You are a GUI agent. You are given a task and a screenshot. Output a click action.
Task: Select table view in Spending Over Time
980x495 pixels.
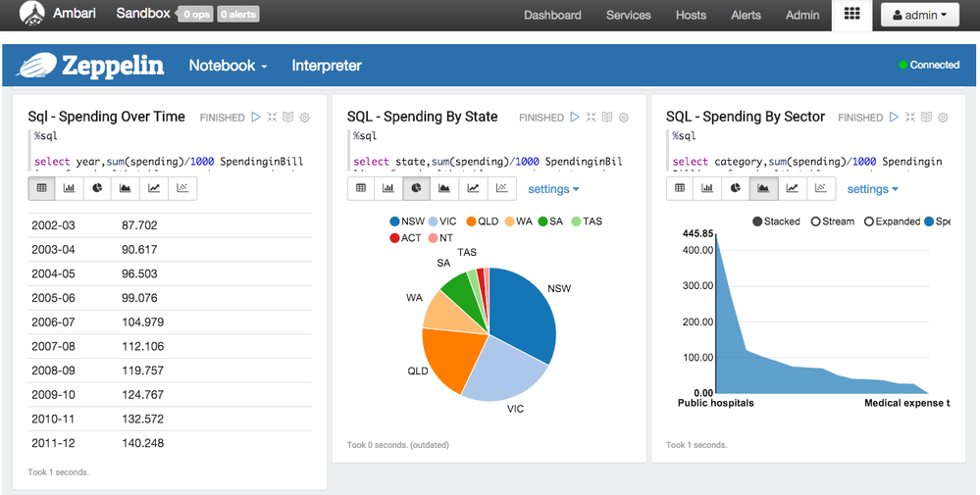42,188
